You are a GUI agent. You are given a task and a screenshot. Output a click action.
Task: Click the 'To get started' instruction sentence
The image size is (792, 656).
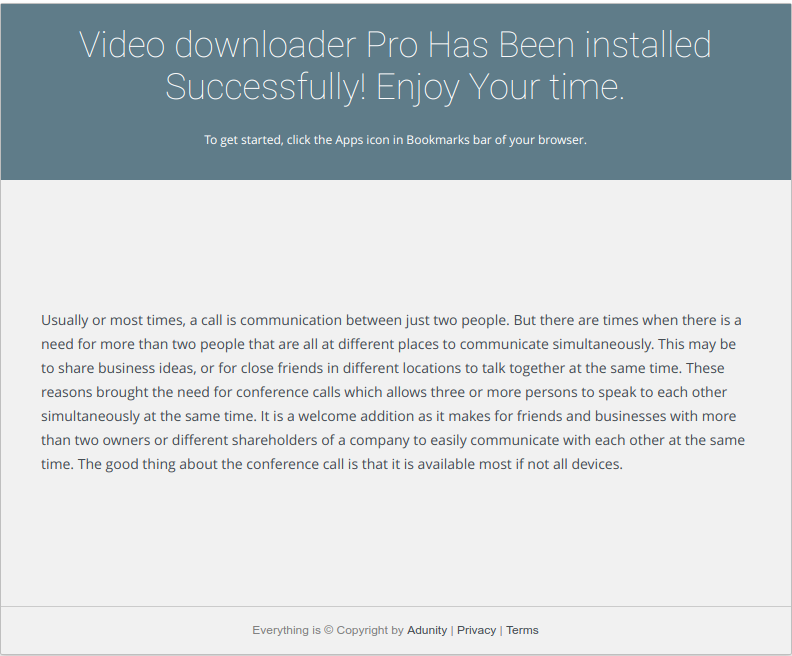pyautogui.click(x=395, y=140)
